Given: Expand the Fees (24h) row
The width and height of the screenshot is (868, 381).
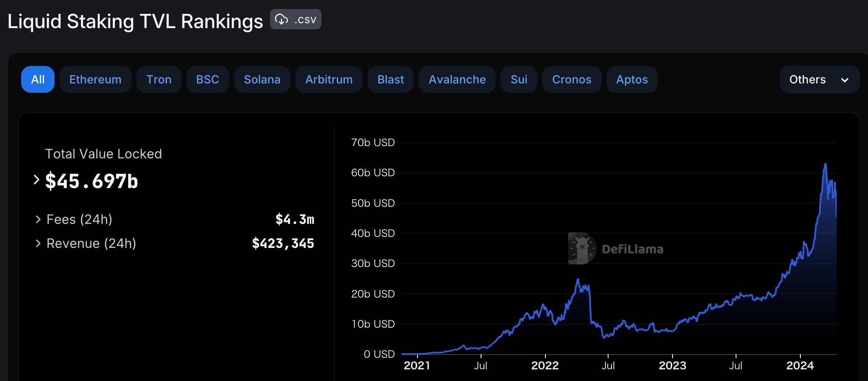Looking at the screenshot, I should 38,219.
